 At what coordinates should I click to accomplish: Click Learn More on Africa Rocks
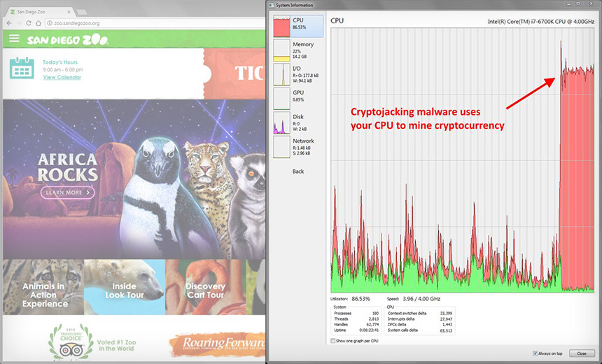(x=68, y=192)
